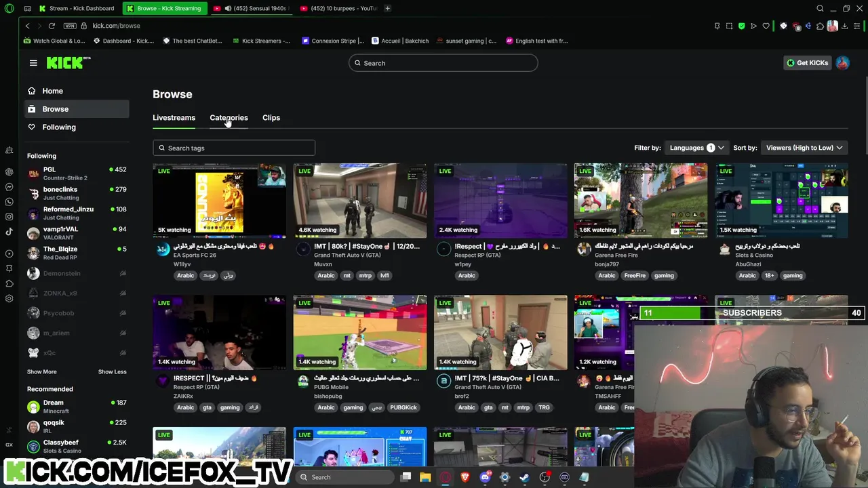This screenshot has width=868, height=488.
Task: Open the Connexion Stripe bookmark
Action: pos(333,41)
